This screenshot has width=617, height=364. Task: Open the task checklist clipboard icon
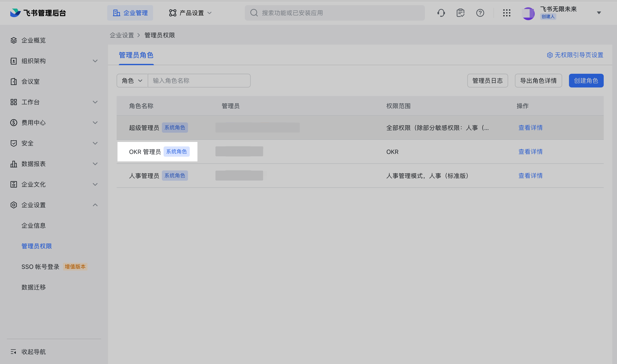pos(460,13)
